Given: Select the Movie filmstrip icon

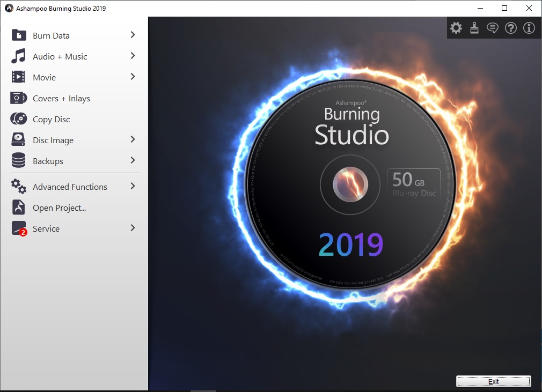Looking at the screenshot, I should coord(18,77).
